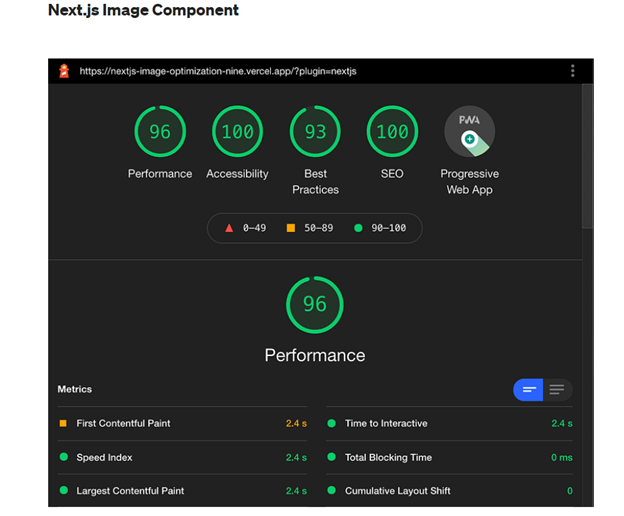Click the orange square 50–89 legend marker
Image resolution: width=624 pixels, height=516 pixels.
point(291,228)
